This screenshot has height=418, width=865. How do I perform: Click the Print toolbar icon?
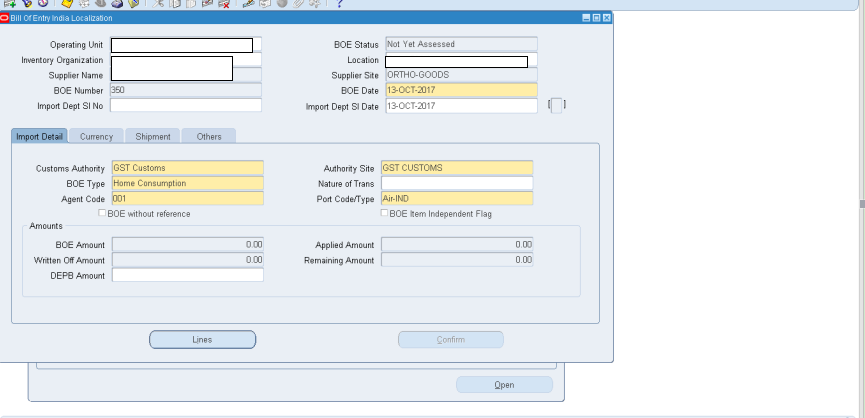click(116, 3)
